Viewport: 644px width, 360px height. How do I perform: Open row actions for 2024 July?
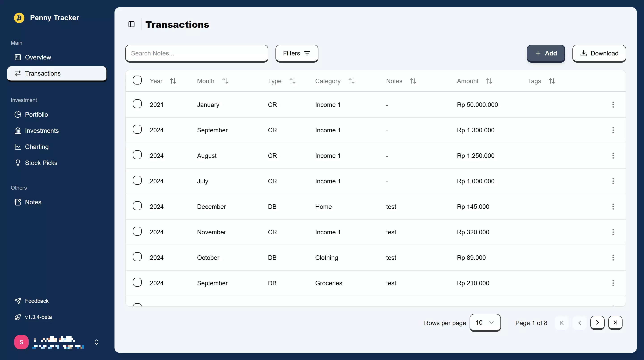pyautogui.click(x=613, y=181)
